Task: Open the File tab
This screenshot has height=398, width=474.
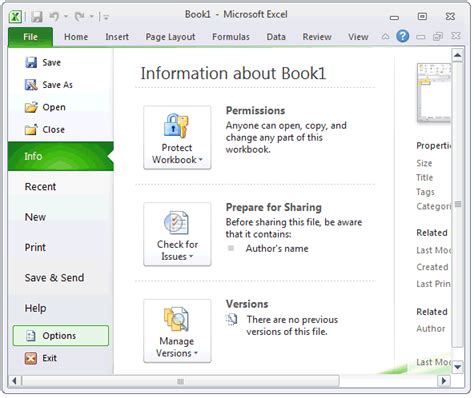Action: (30, 37)
